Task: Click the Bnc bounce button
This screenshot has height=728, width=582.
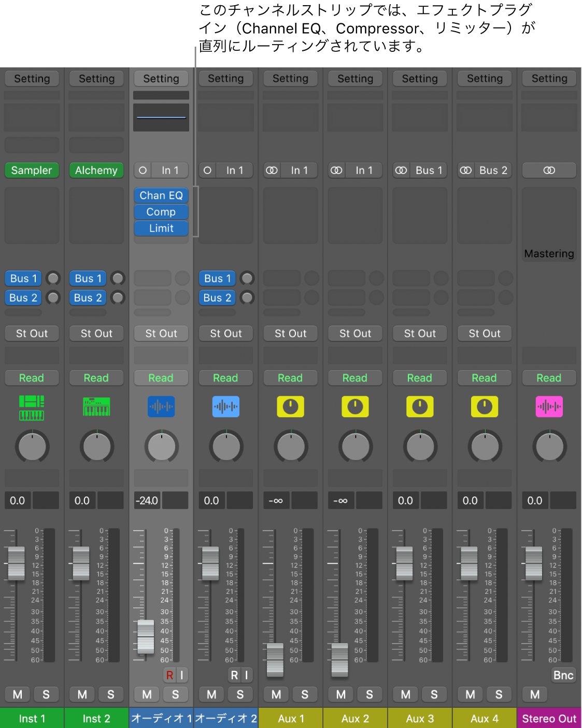Action: point(563,675)
